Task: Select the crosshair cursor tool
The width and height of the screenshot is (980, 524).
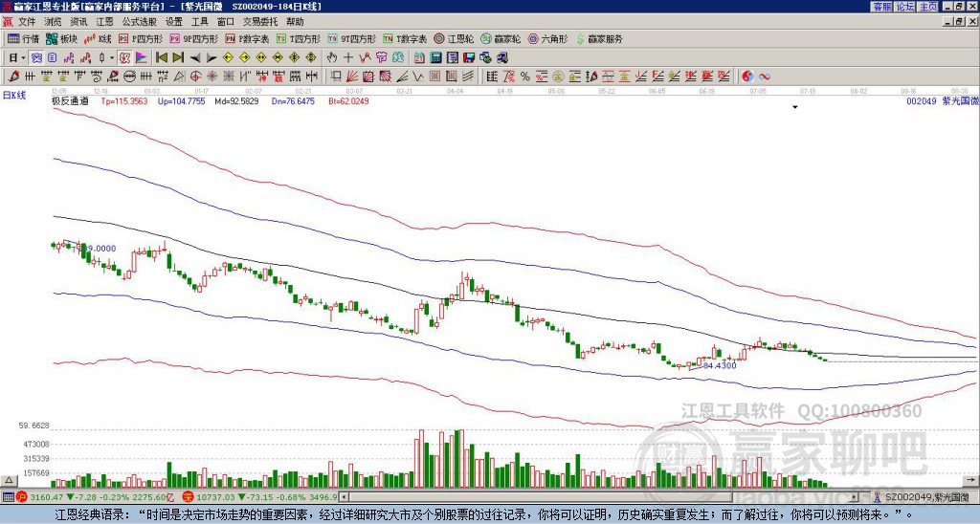Action: pyautogui.click(x=348, y=58)
